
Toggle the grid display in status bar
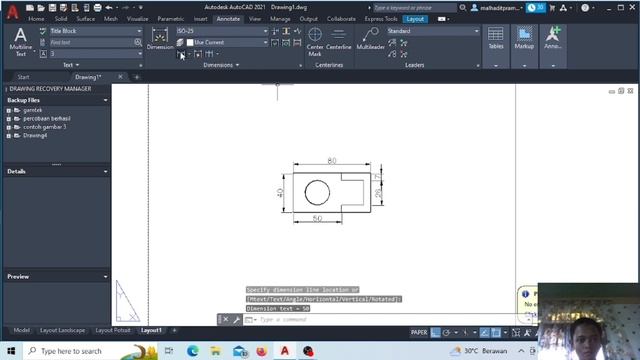(x=436, y=333)
